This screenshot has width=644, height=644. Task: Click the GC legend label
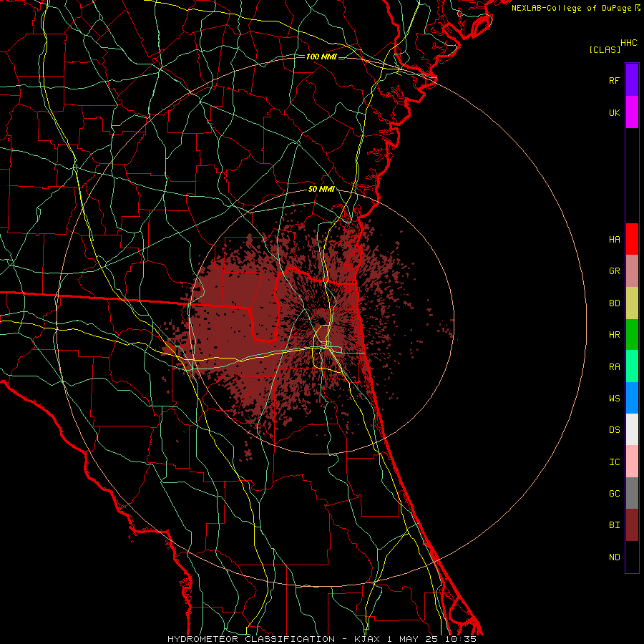pos(614,494)
